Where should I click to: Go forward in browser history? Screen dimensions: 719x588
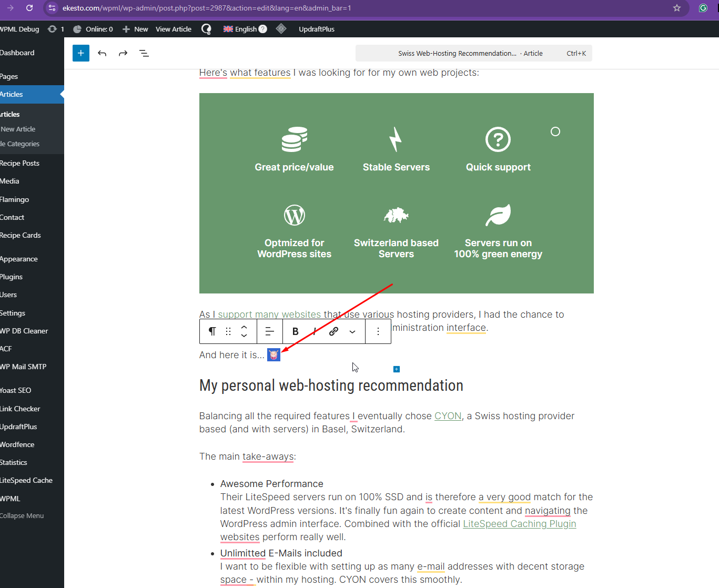coord(11,8)
